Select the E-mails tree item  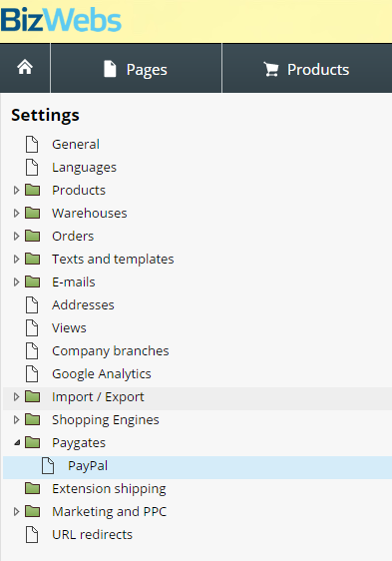point(74,281)
